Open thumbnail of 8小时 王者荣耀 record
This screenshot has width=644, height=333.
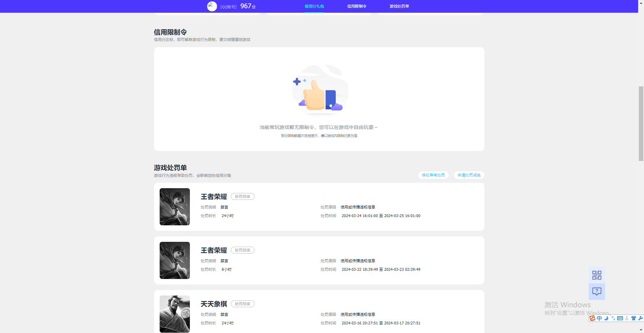click(x=175, y=260)
